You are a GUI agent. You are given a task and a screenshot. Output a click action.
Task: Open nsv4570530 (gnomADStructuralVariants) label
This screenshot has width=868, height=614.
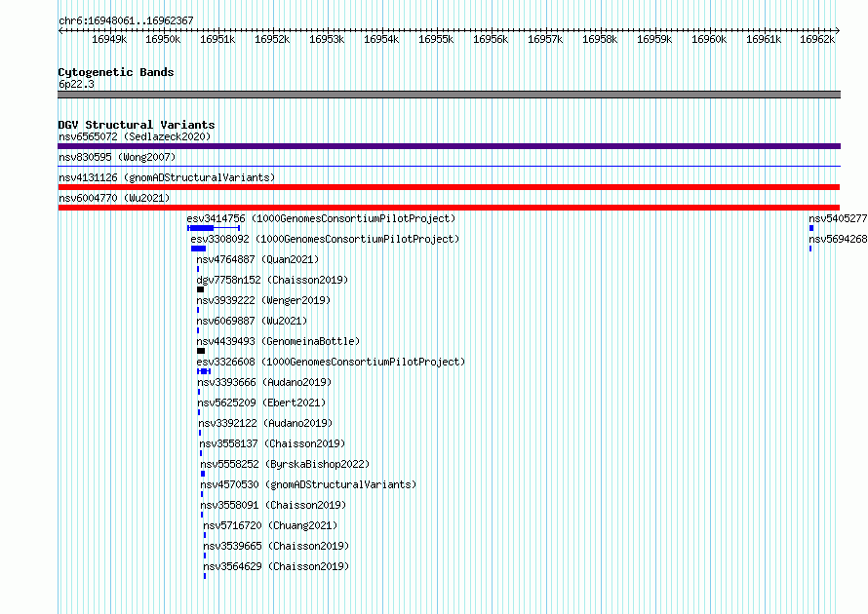click(x=308, y=484)
